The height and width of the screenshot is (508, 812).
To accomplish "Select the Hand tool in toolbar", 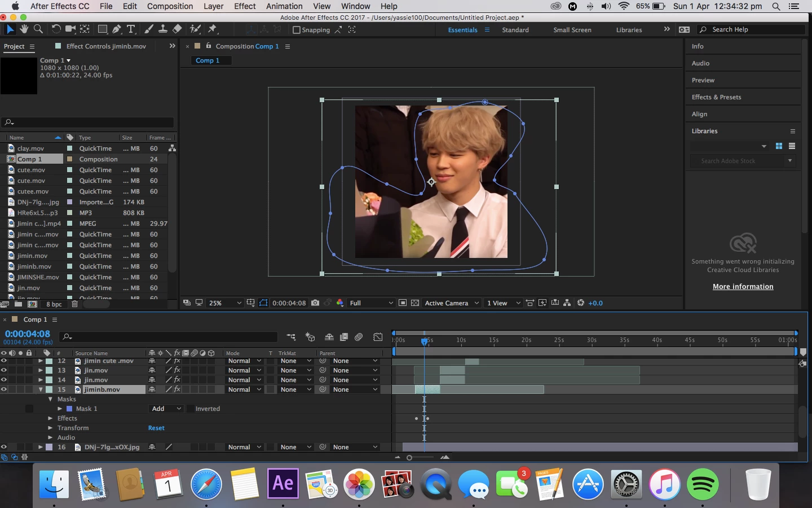I will (x=24, y=29).
